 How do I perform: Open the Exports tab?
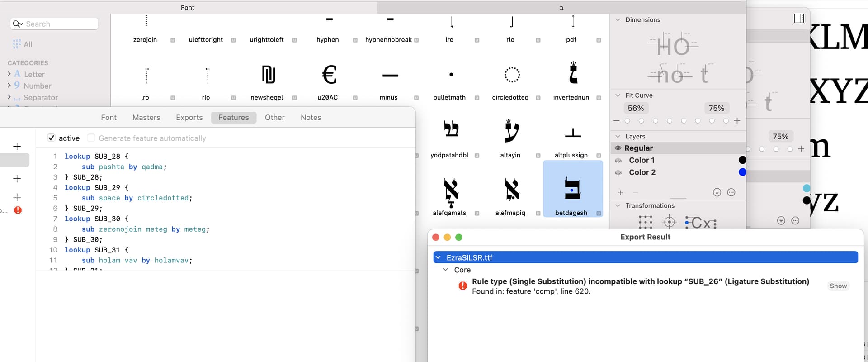point(189,118)
